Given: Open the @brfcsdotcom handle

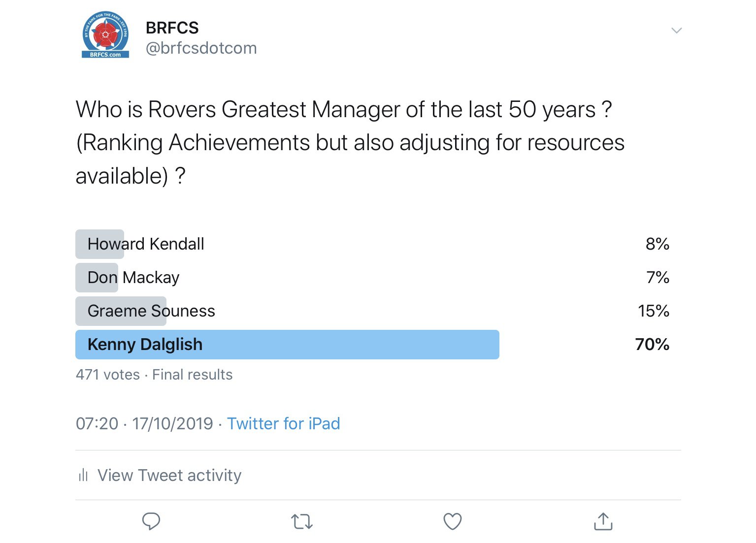Looking at the screenshot, I should click(201, 48).
